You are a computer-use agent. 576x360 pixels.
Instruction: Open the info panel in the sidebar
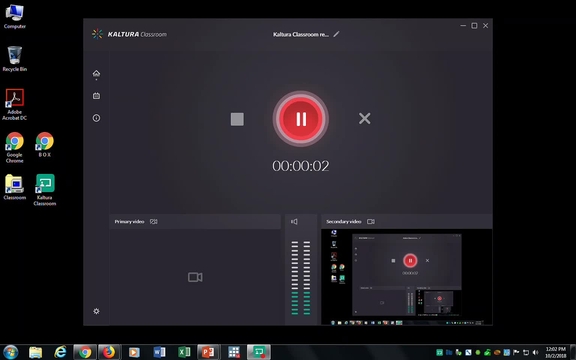[x=96, y=118]
